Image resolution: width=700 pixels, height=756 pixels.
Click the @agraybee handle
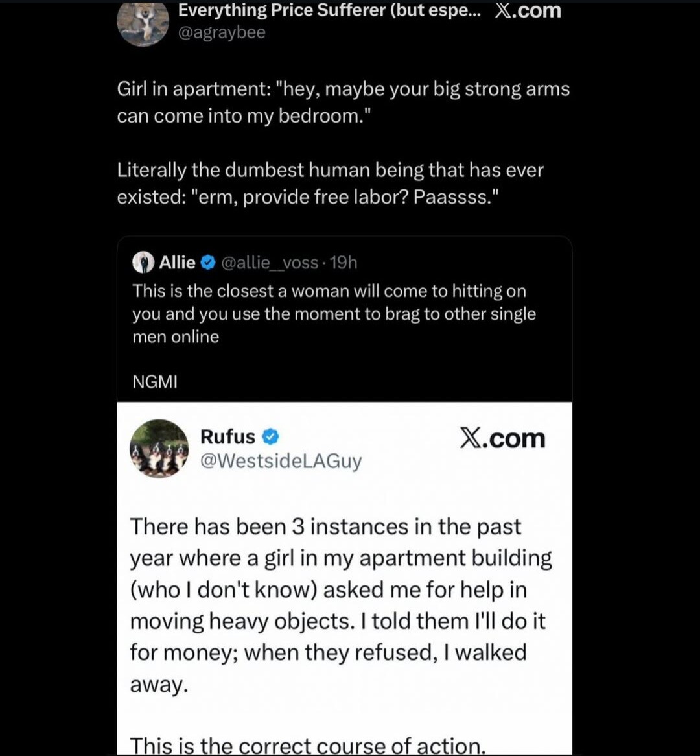[x=222, y=32]
